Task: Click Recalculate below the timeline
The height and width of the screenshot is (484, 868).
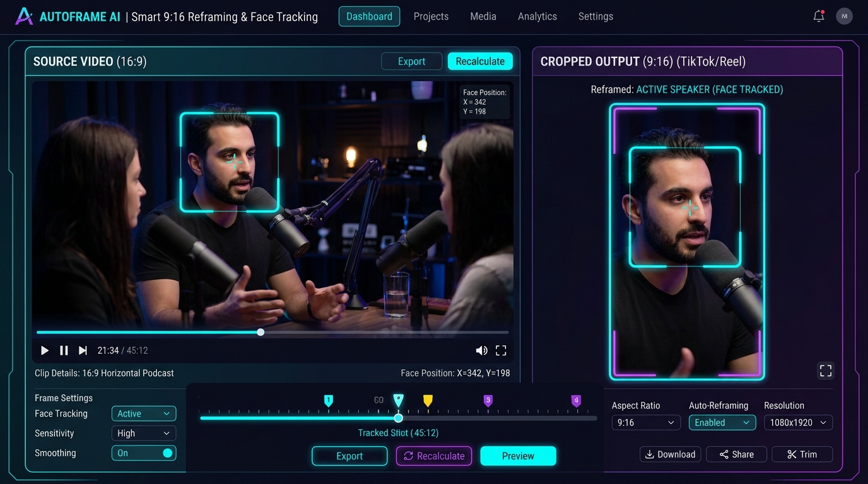Action: tap(434, 456)
